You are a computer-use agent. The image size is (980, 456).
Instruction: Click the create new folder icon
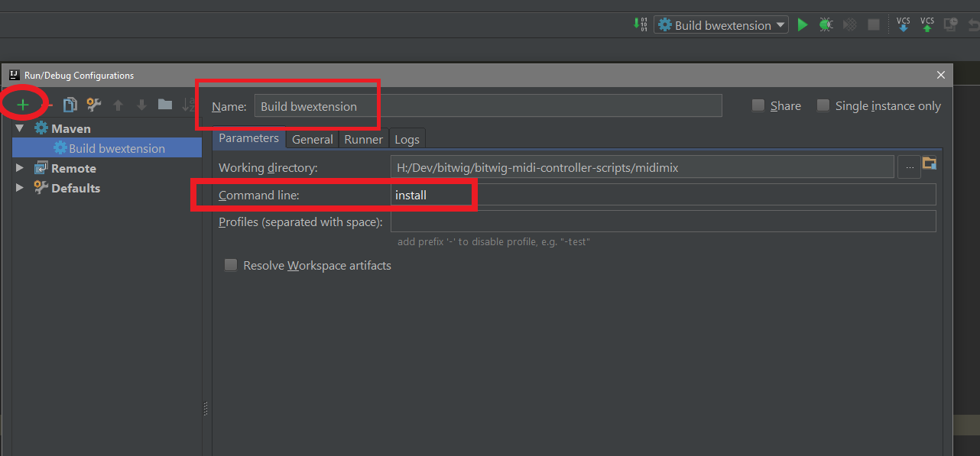(165, 104)
